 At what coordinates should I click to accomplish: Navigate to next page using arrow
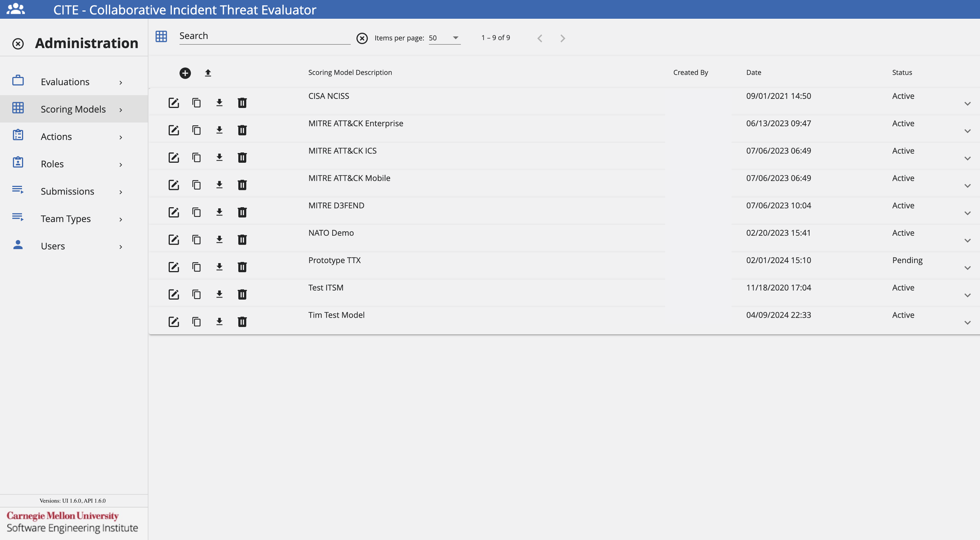click(562, 38)
